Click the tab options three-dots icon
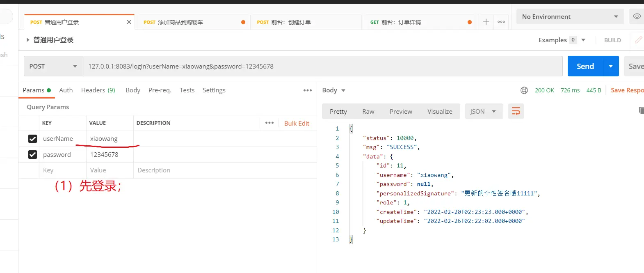644x273 pixels. point(501,22)
